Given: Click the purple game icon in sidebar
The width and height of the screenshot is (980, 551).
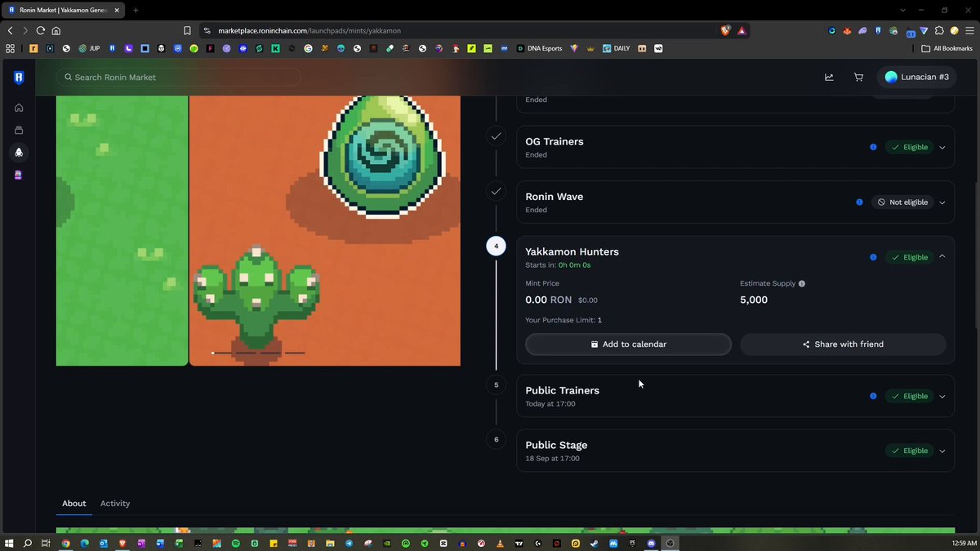Looking at the screenshot, I should [x=19, y=175].
